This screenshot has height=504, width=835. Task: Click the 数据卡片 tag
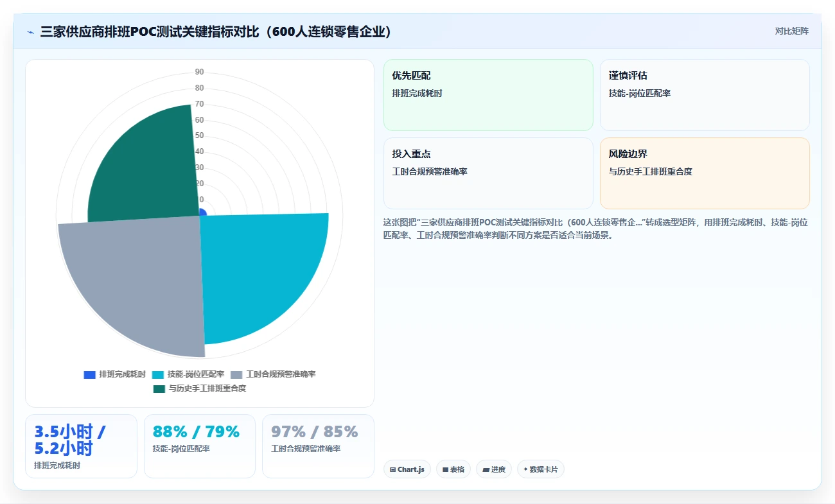(541, 469)
